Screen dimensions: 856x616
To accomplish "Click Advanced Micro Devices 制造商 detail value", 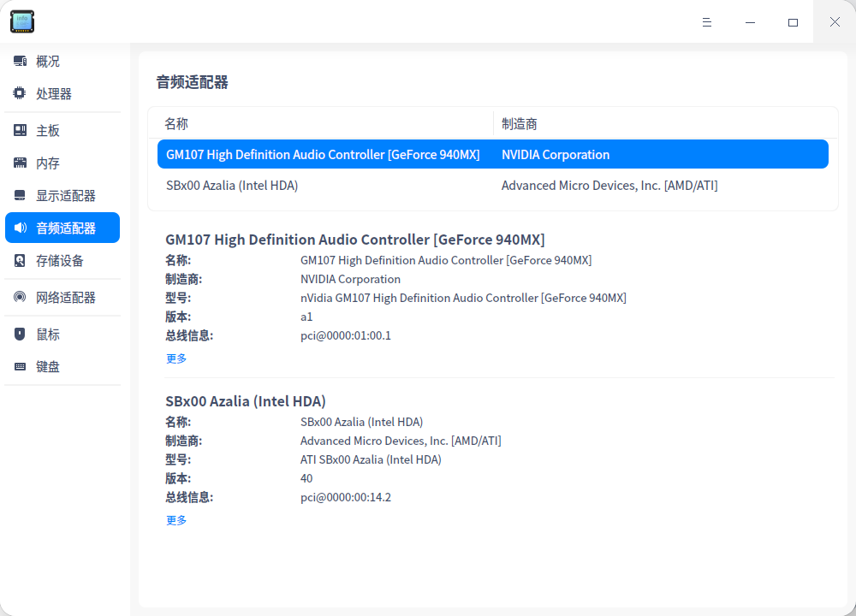I will 401,441.
